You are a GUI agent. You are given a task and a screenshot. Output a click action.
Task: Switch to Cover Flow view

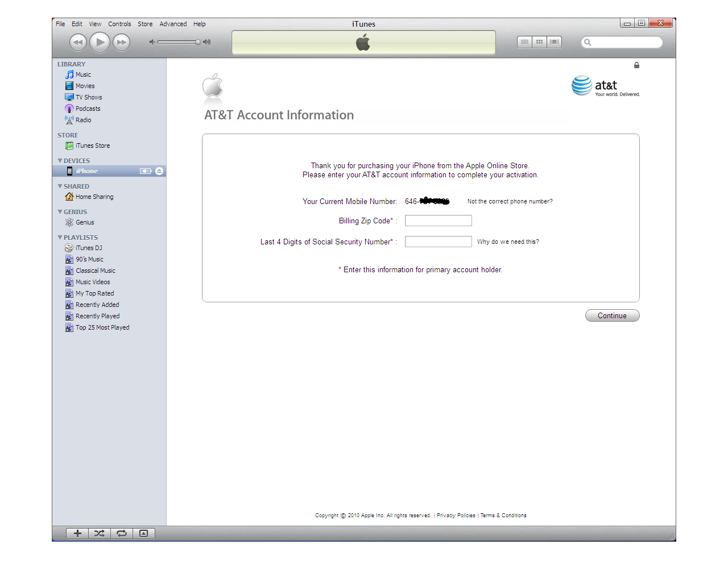click(x=555, y=42)
